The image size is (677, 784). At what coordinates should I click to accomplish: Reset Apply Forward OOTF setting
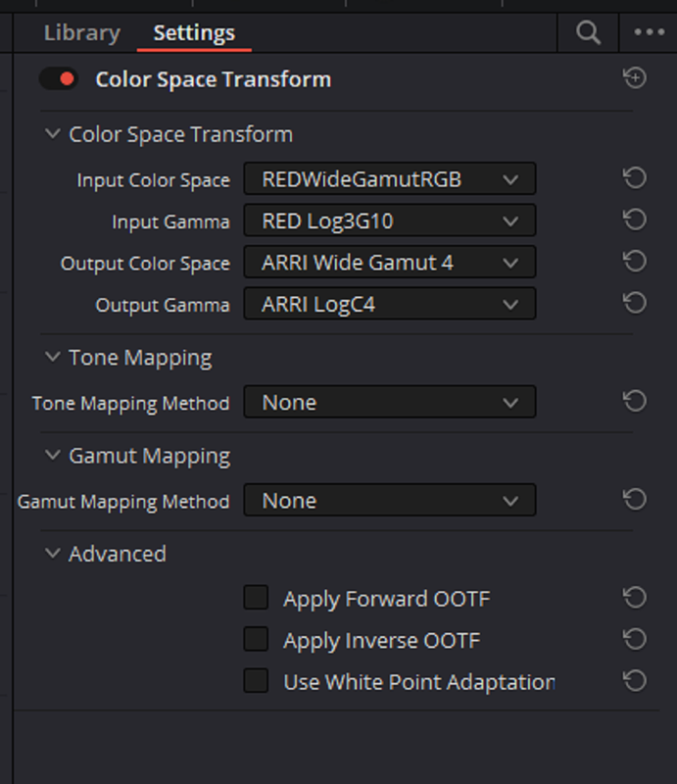tap(635, 598)
